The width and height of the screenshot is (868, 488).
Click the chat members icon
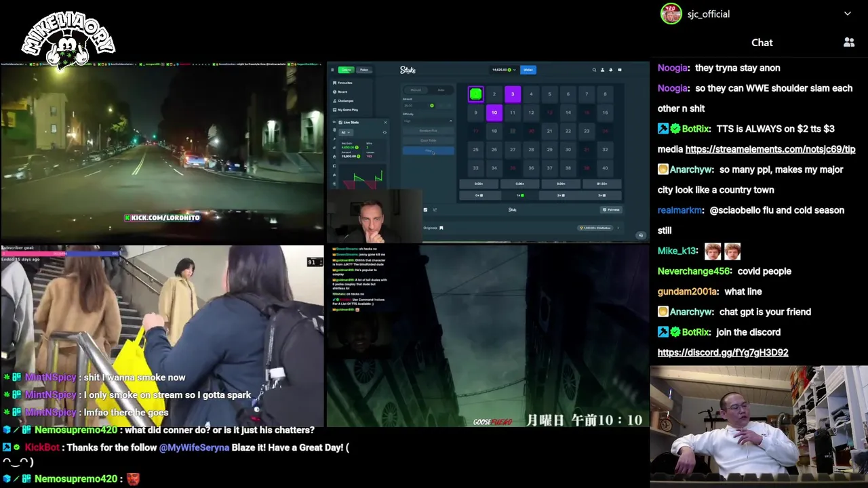[x=849, y=42]
